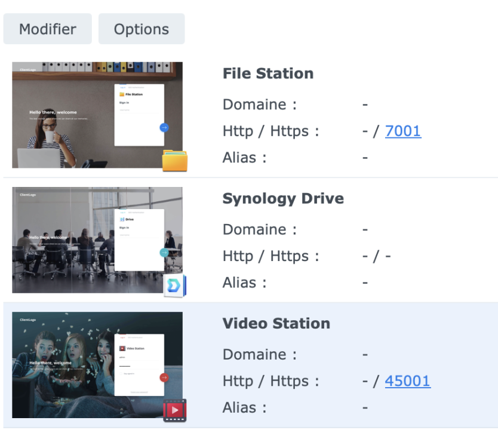Select the Video Station title text

point(276,323)
